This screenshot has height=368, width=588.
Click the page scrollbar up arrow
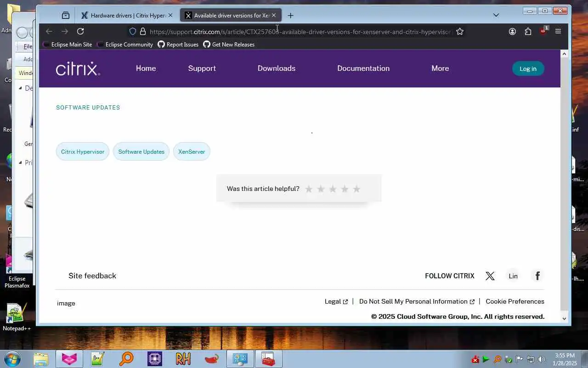coord(565,54)
